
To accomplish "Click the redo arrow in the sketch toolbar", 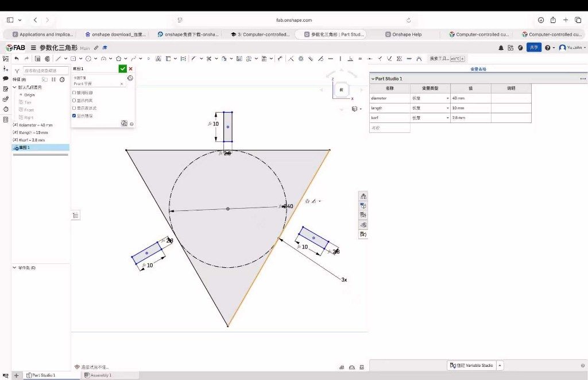I will [x=26, y=59].
